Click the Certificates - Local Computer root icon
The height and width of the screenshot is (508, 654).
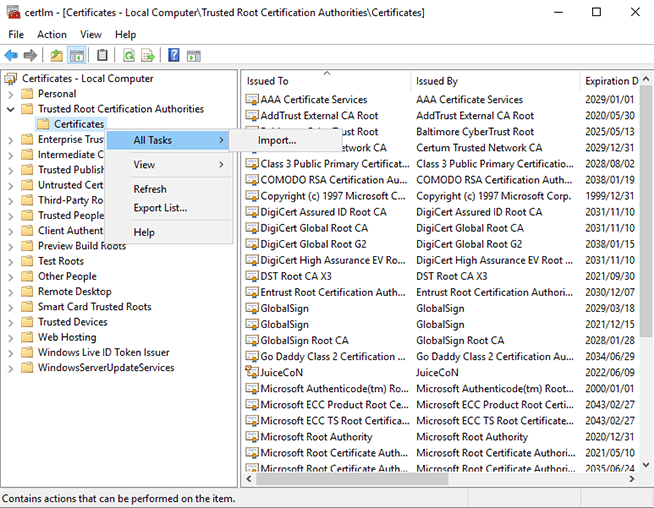click(x=10, y=78)
